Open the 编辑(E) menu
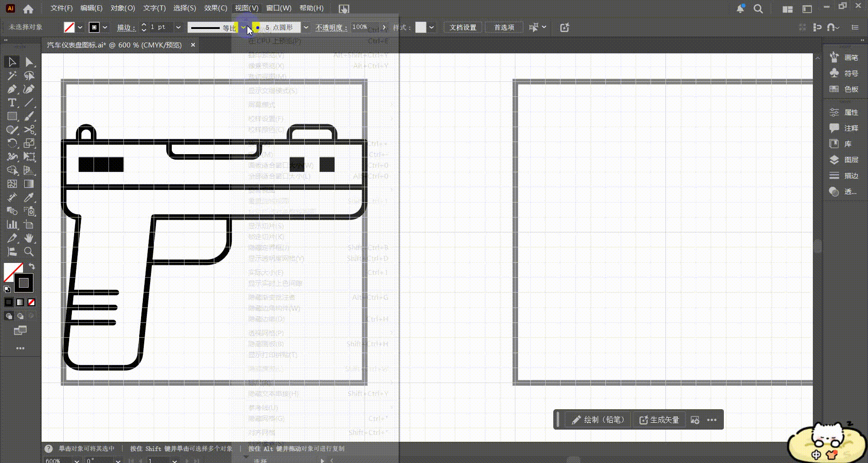 pyautogui.click(x=91, y=8)
